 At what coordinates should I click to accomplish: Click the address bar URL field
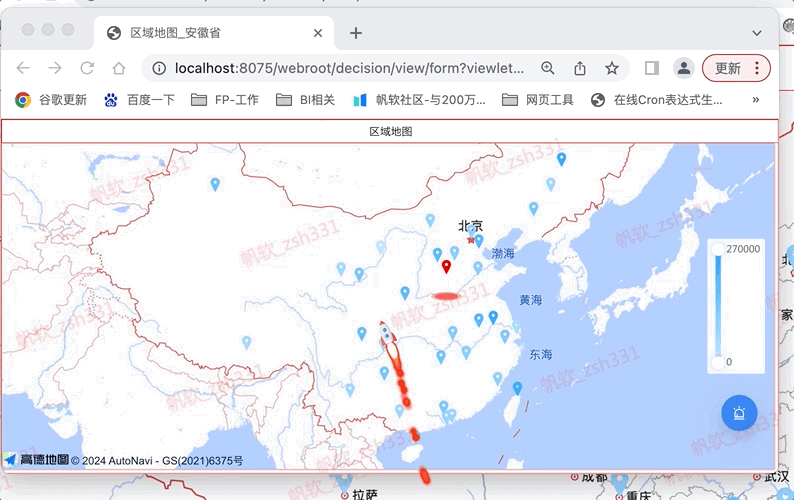tap(349, 68)
